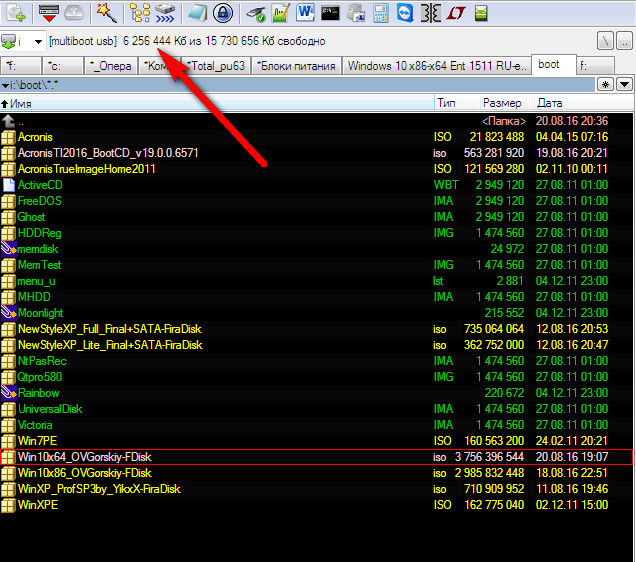Viewport: 636px width, 562px height.
Task: Click the parent folder up-arrow icon in the list
Action: click(8, 121)
